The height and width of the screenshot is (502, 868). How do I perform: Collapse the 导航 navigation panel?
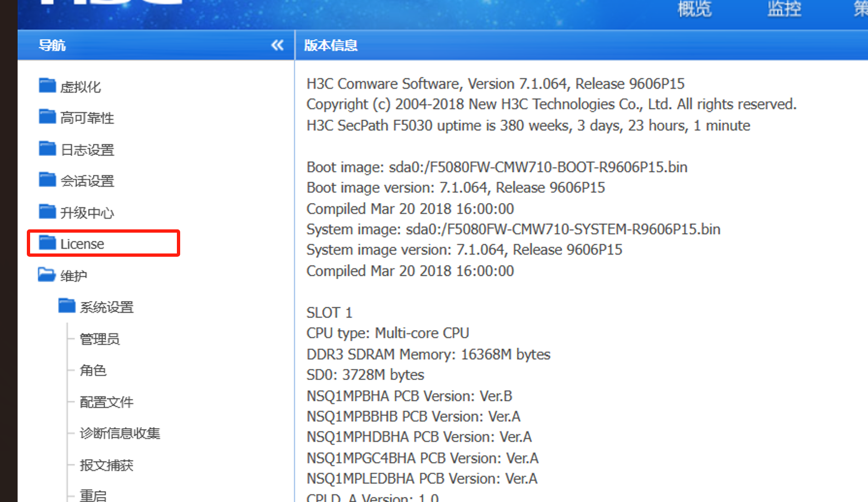pos(278,45)
